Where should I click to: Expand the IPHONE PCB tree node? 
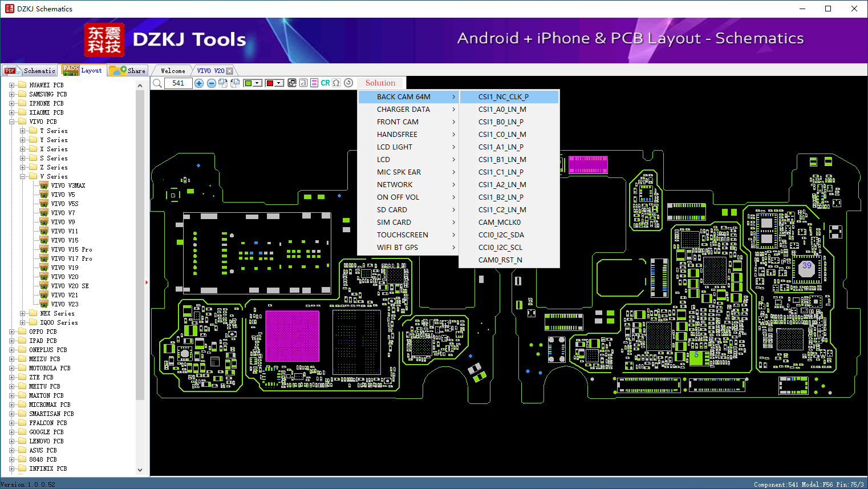(x=11, y=103)
